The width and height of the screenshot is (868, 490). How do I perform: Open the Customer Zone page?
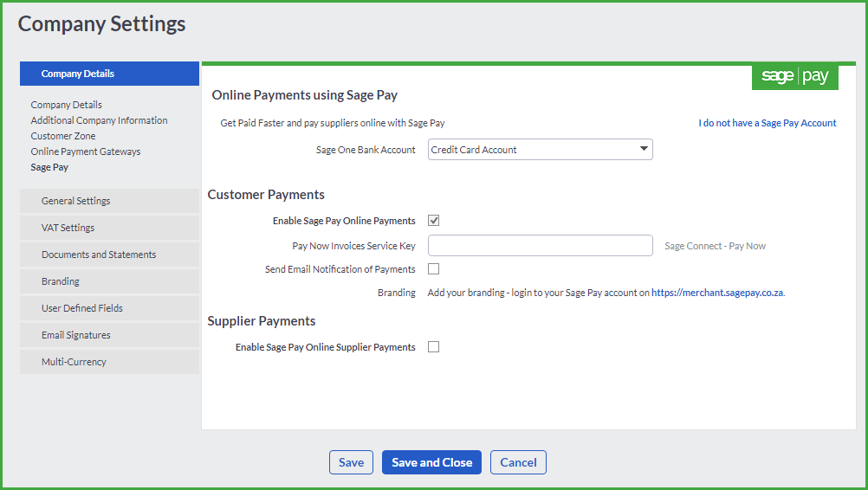[63, 136]
